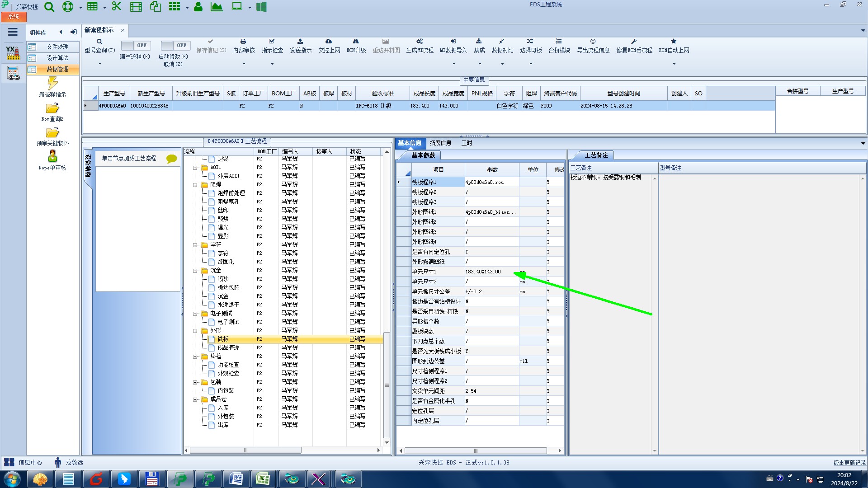Click the 文控上网 upload icon

(x=329, y=42)
